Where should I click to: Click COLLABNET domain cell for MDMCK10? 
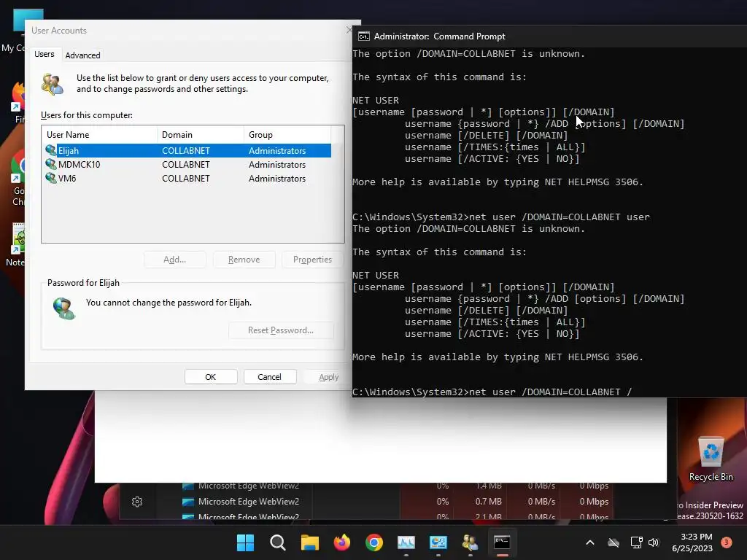pyautogui.click(x=186, y=164)
